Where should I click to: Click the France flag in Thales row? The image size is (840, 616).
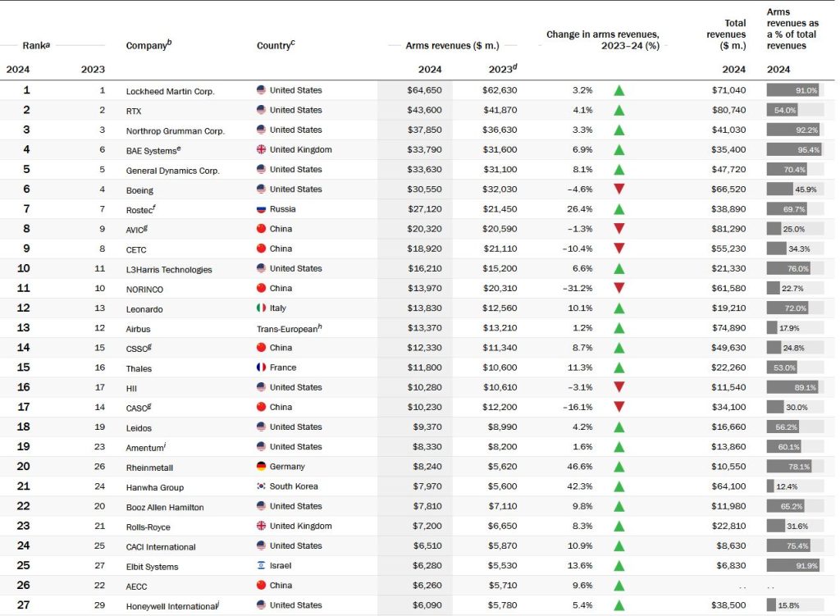click(262, 367)
